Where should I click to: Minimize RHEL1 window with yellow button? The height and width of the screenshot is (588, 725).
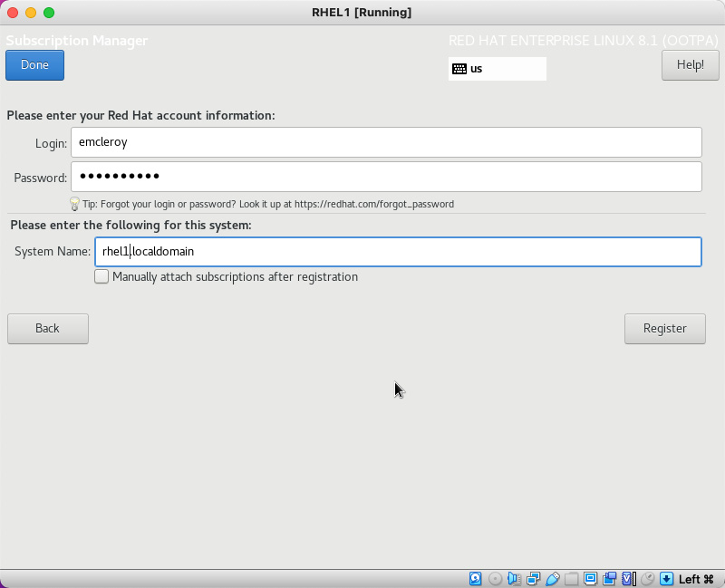pos(31,13)
